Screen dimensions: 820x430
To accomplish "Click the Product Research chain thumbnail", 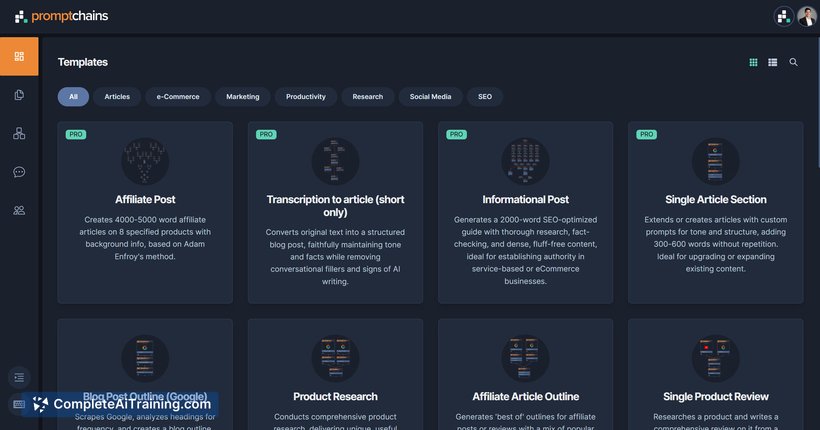I will 335,358.
